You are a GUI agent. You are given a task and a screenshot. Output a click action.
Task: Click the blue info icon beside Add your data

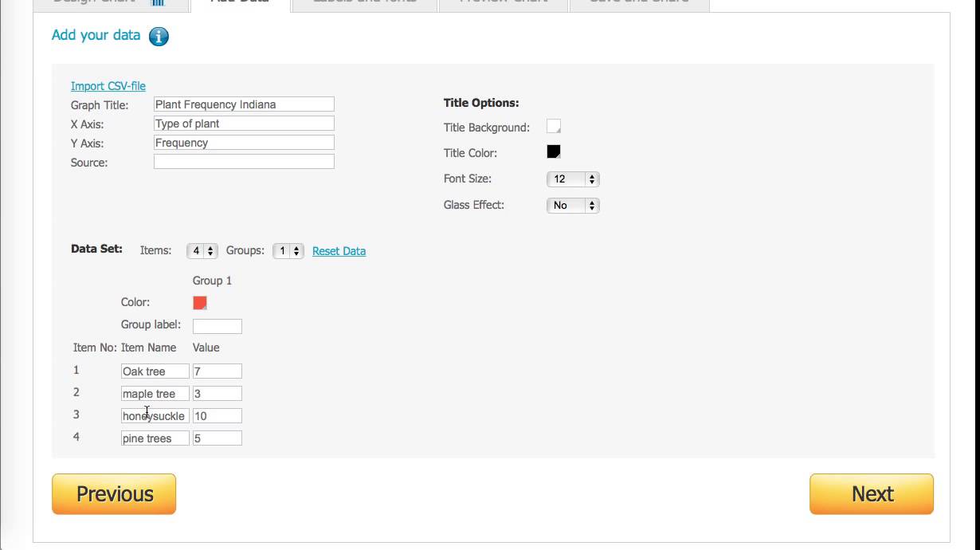click(x=159, y=36)
